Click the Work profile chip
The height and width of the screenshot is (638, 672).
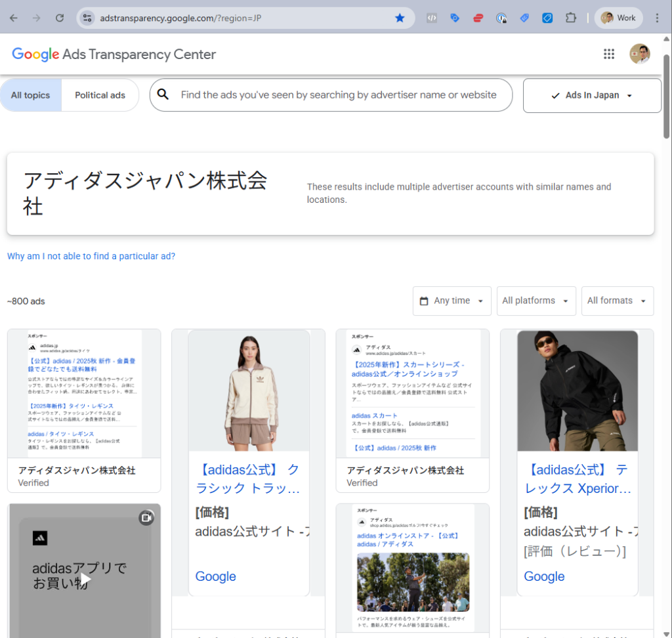coord(618,18)
